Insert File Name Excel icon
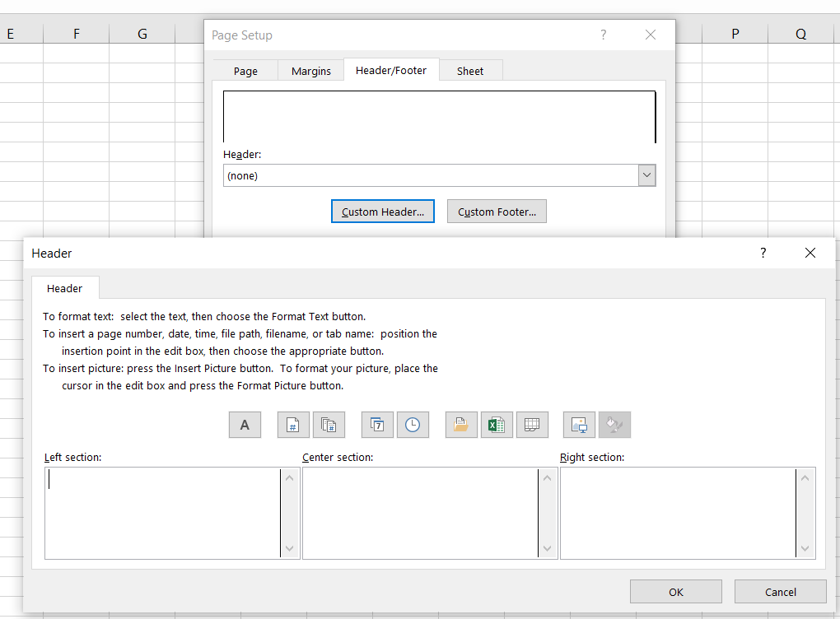The height and width of the screenshot is (619, 840). coord(497,425)
